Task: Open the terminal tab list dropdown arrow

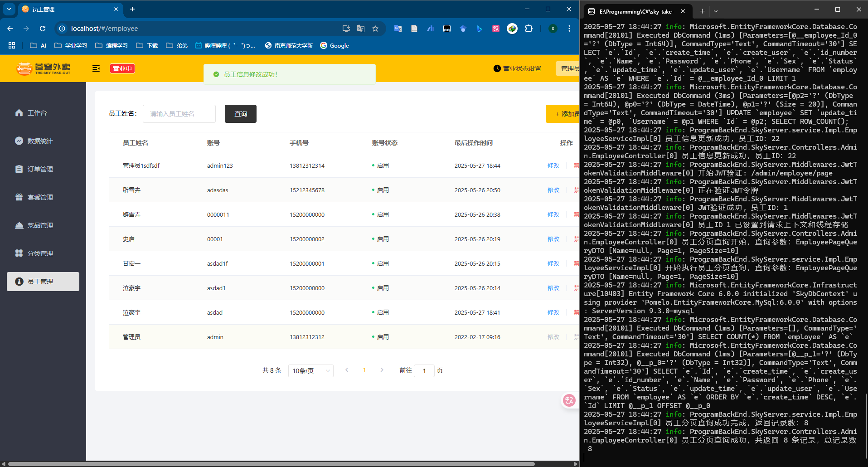Action: (716, 11)
